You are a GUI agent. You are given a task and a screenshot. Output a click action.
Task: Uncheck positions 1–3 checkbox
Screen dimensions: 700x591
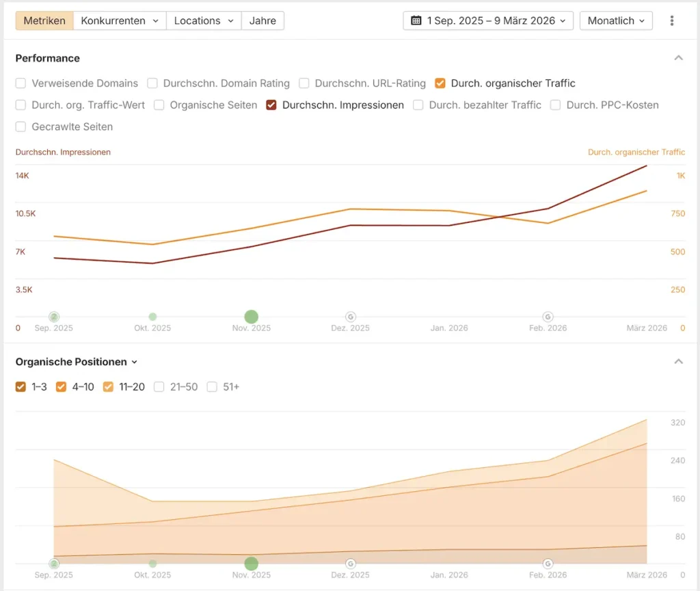[21, 387]
